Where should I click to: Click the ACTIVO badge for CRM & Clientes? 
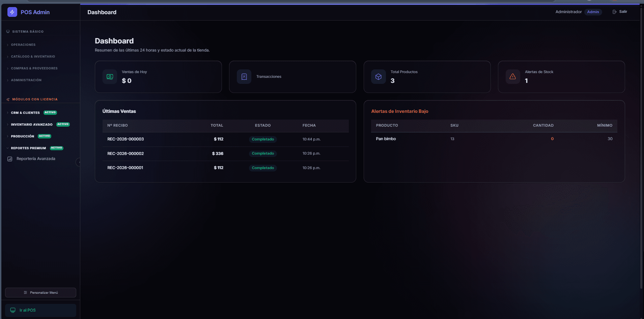pos(50,113)
